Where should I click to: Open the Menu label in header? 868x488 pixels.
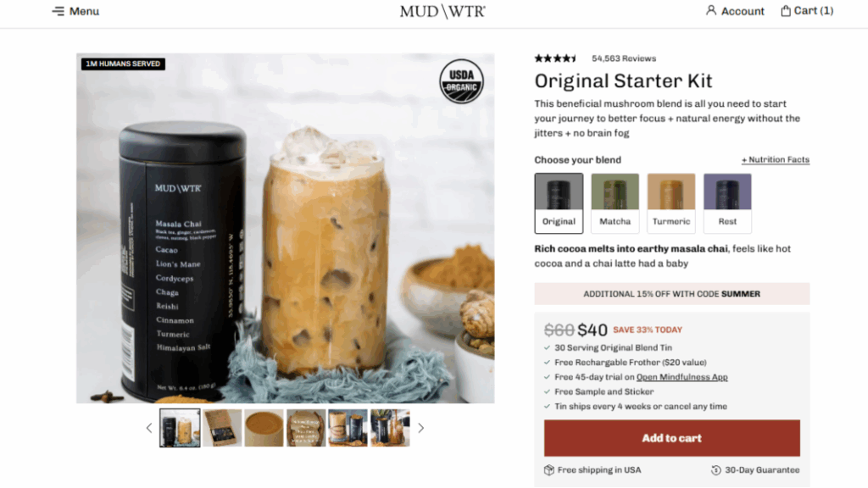pyautogui.click(x=84, y=11)
